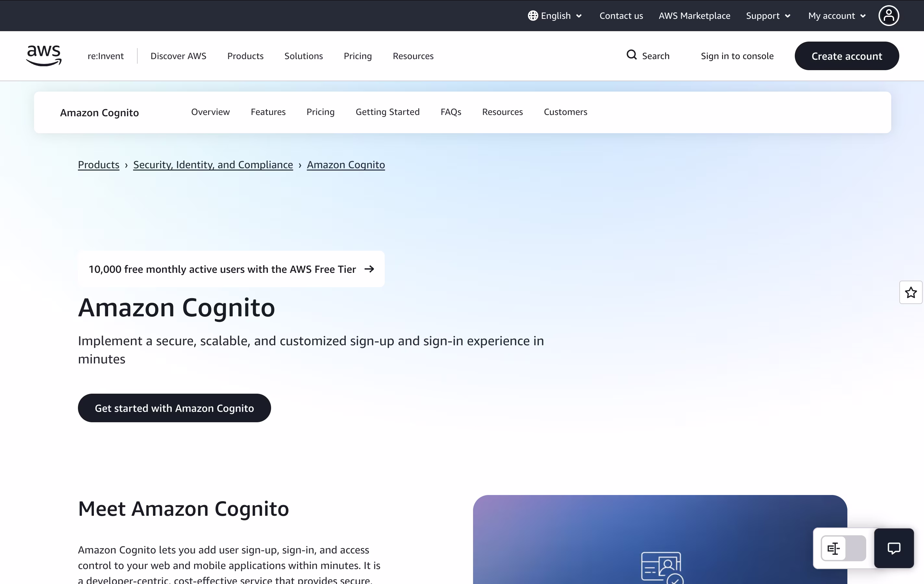The width and height of the screenshot is (924, 584).
Task: Click the Meet Amazon Cognito heading
Action: [x=183, y=509]
